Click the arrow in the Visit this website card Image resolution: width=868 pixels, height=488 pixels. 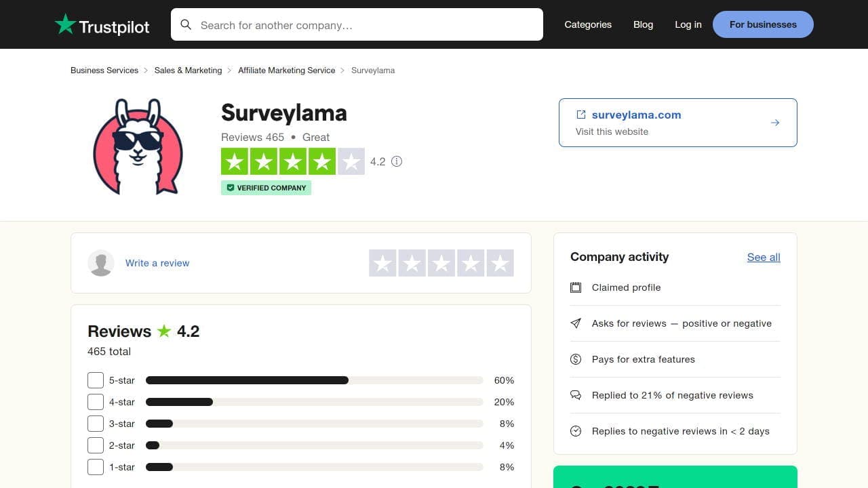[x=775, y=123]
